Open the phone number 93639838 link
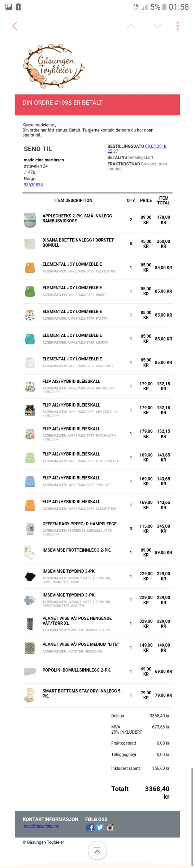 (33, 185)
